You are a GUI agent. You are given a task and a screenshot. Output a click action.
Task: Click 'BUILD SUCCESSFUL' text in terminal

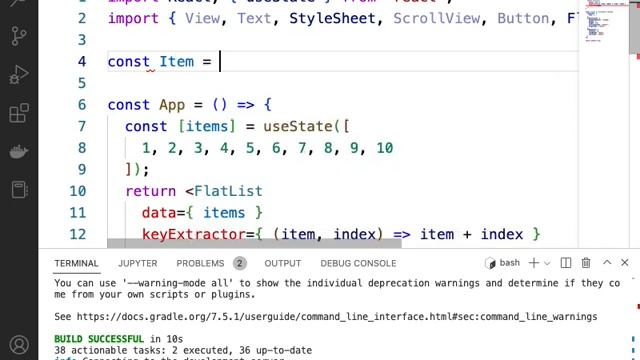99,339
